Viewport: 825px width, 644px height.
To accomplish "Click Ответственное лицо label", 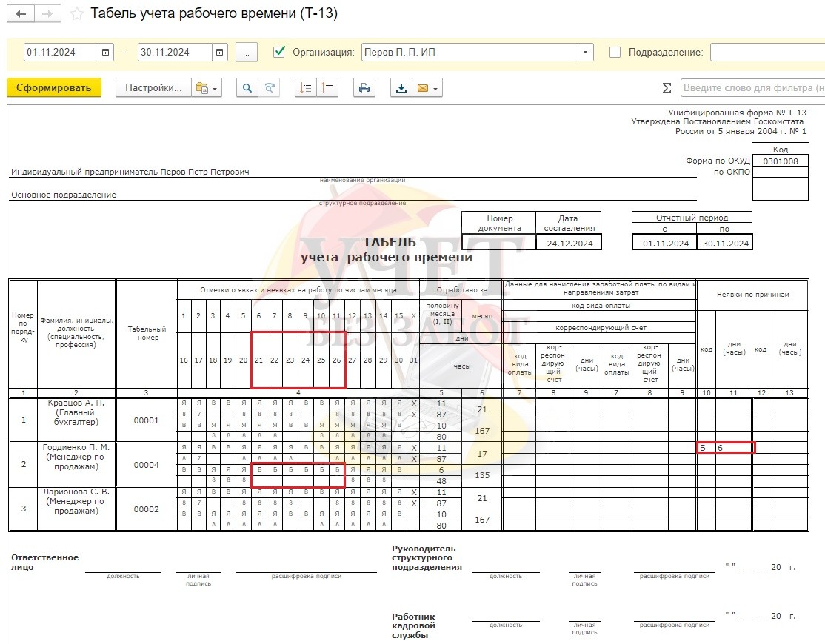I will pyautogui.click(x=44, y=562).
